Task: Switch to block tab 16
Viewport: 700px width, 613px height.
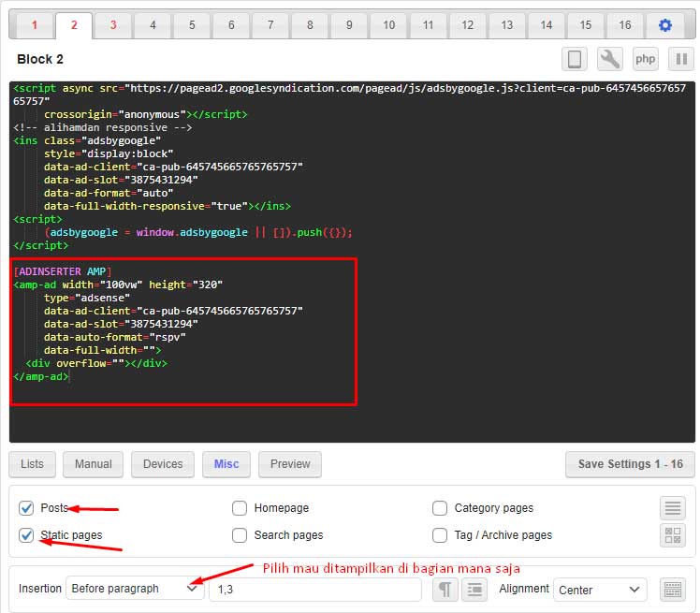Action: [624, 25]
